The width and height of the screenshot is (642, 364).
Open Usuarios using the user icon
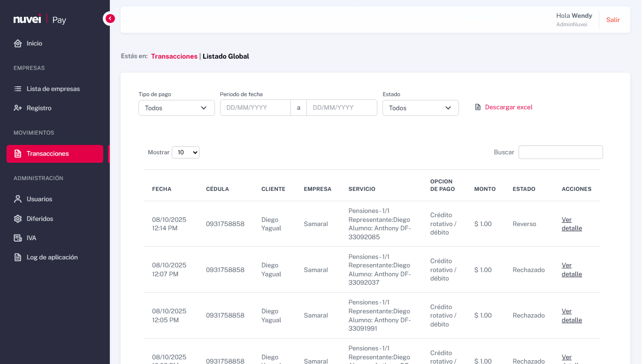[17, 199]
